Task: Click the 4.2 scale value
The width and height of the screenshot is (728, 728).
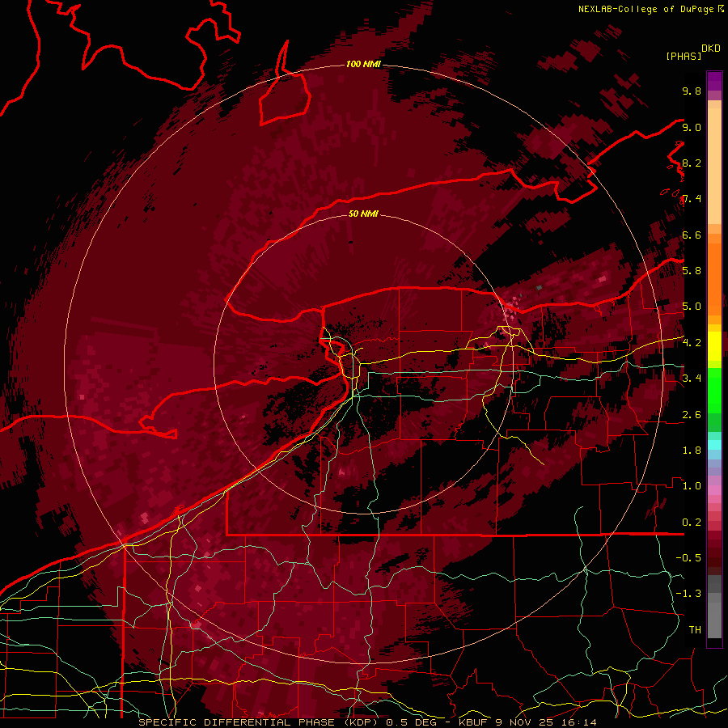Action: (692, 343)
